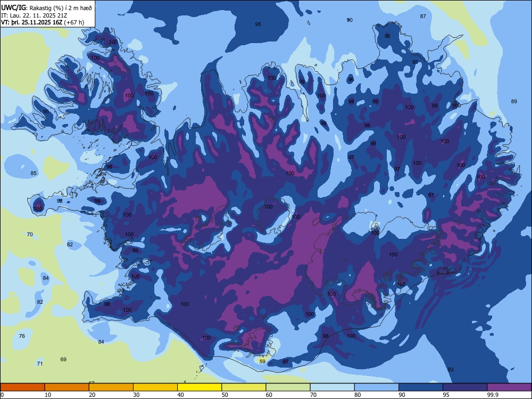Viewport: 532px width, 399px height.
Task: Click the pale blue 70–80 legend swatch
Action: tap(332, 387)
